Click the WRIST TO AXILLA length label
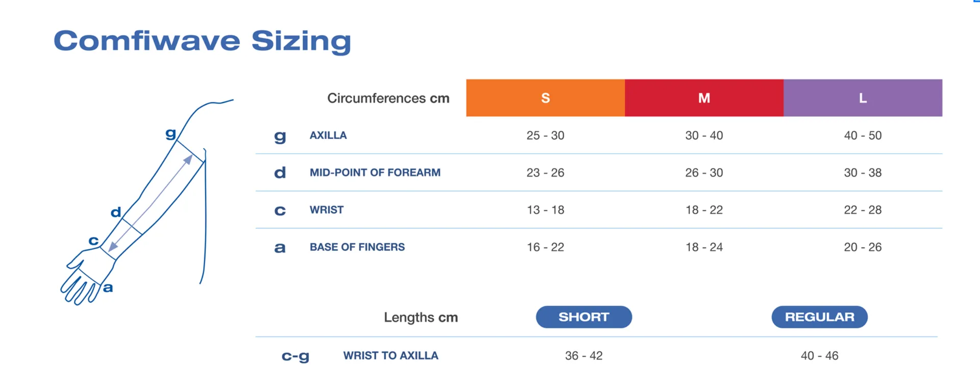The image size is (980, 386). (390, 356)
